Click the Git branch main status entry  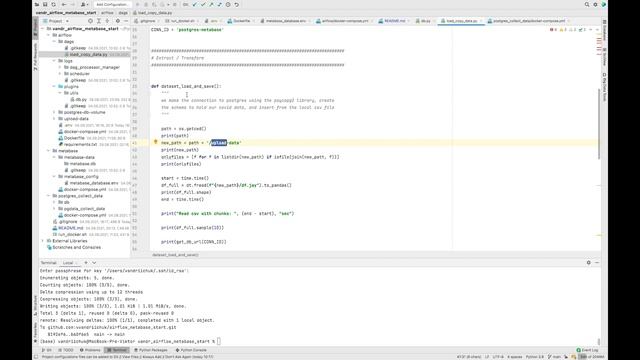tap(554, 357)
